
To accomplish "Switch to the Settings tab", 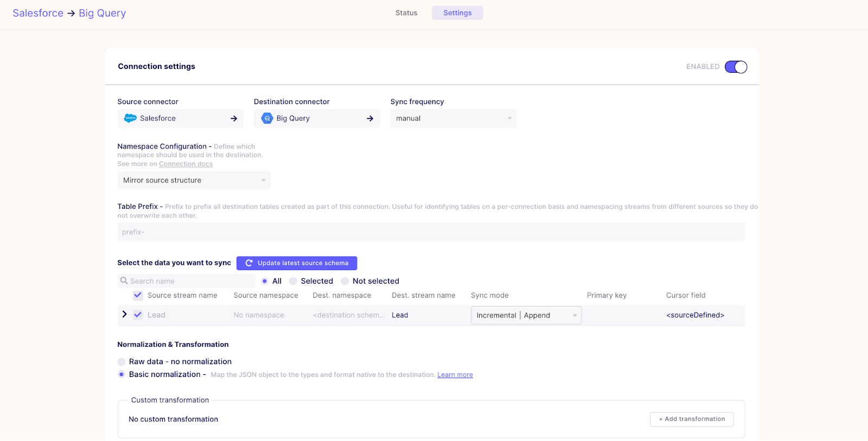I will click(457, 13).
